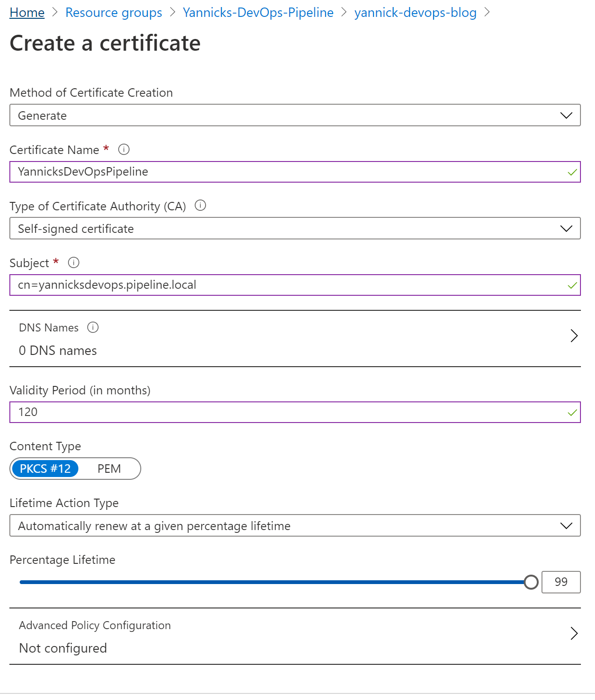This screenshot has width=595, height=700.
Task: Open the Method of Certificate Creation dropdown
Action: [295, 115]
